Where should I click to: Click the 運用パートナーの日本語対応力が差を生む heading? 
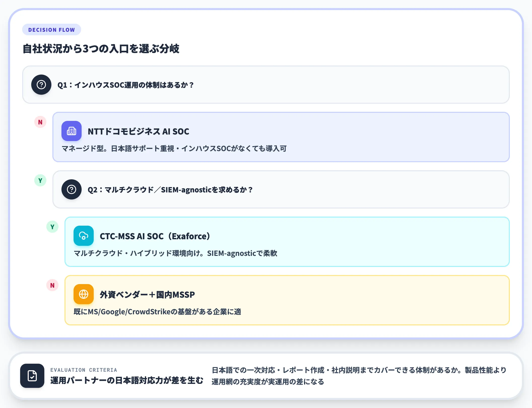[x=127, y=380]
